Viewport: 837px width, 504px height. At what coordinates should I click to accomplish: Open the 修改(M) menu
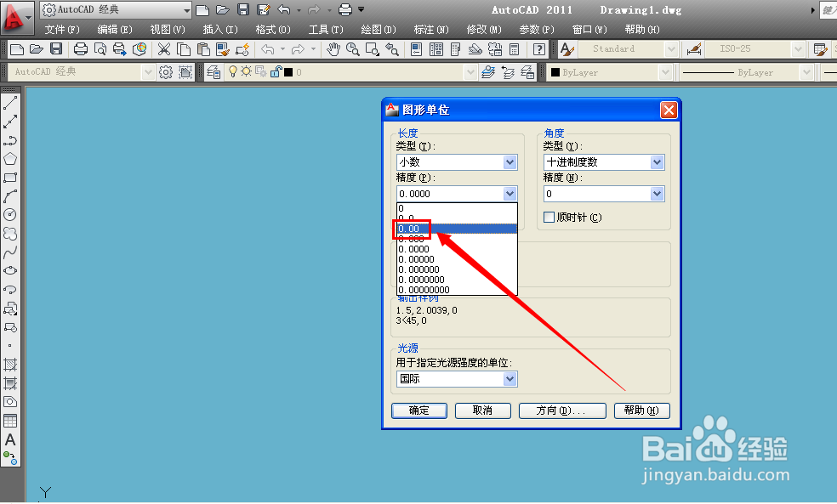(x=484, y=30)
